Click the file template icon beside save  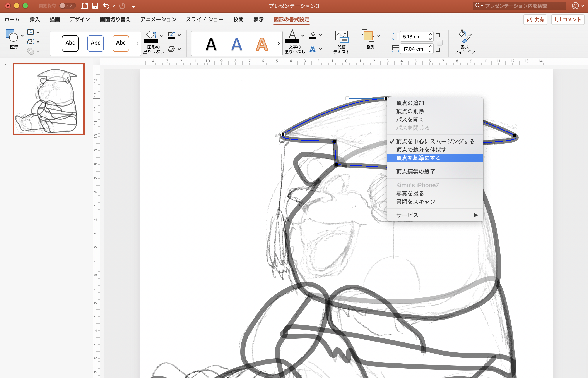point(84,6)
